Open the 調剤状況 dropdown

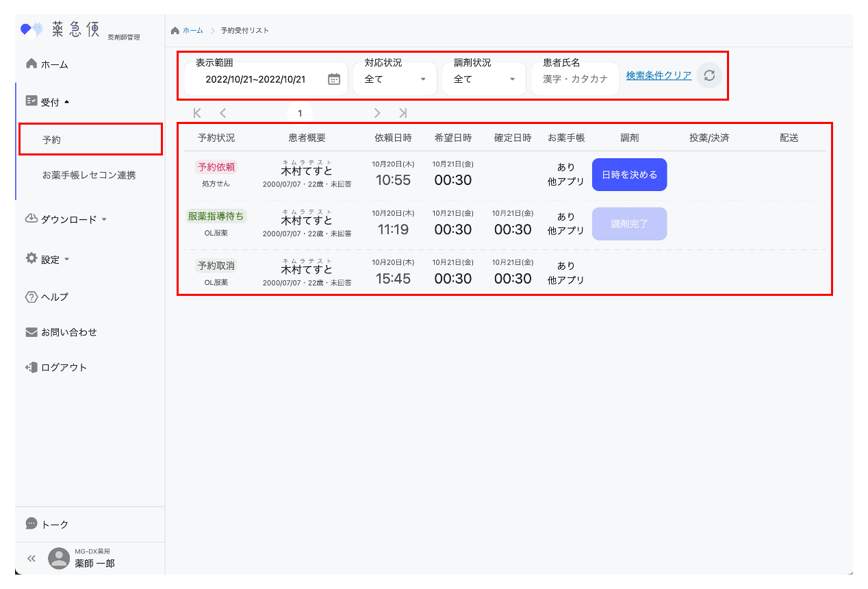[x=484, y=79]
